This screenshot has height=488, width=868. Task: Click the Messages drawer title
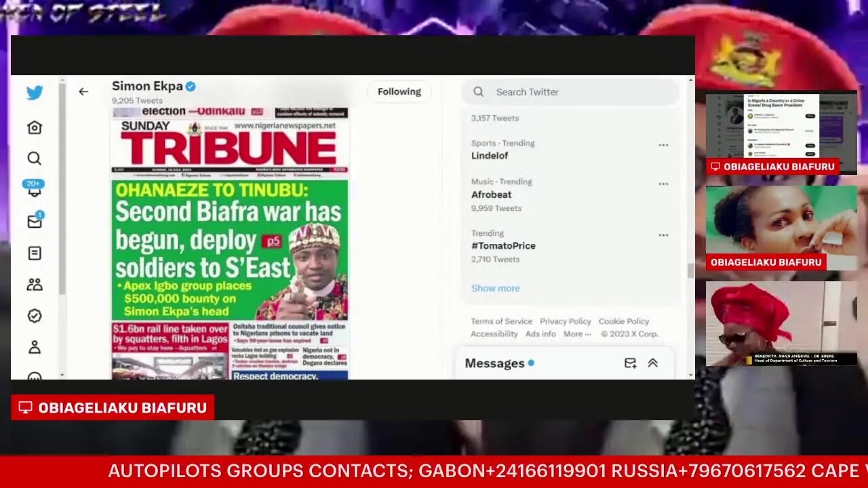coord(495,363)
